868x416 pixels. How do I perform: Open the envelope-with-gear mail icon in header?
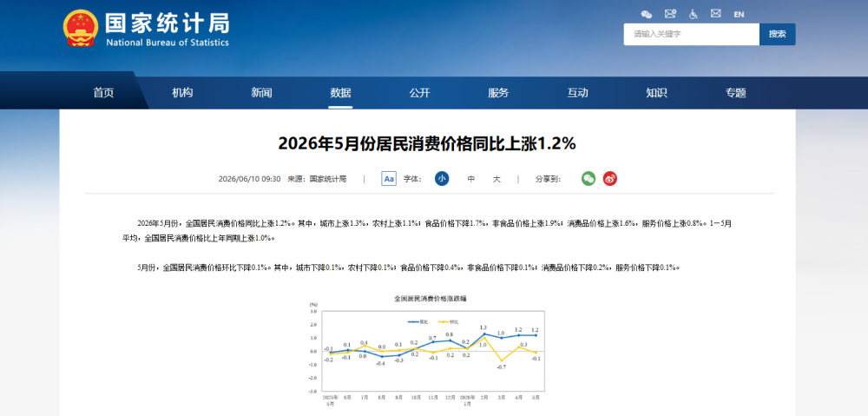click(x=670, y=14)
